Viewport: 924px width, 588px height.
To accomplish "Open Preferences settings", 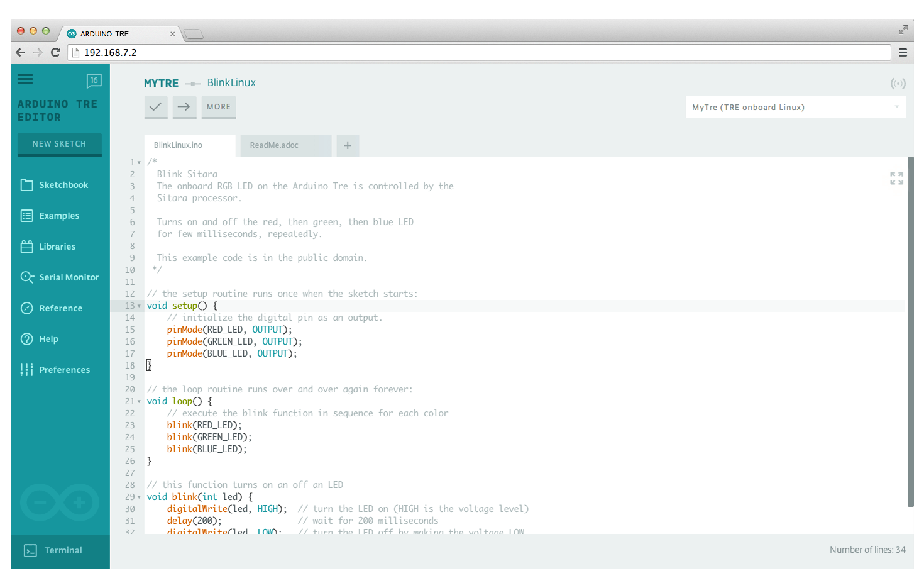I will click(64, 369).
